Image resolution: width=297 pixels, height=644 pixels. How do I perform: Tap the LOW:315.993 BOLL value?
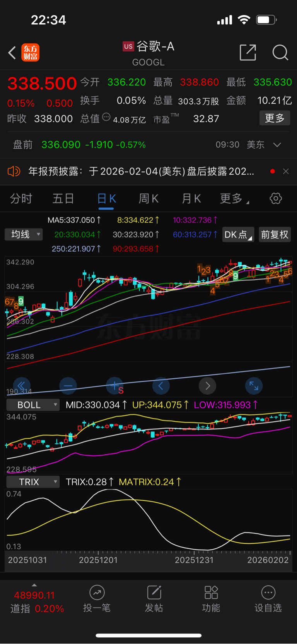(226, 405)
